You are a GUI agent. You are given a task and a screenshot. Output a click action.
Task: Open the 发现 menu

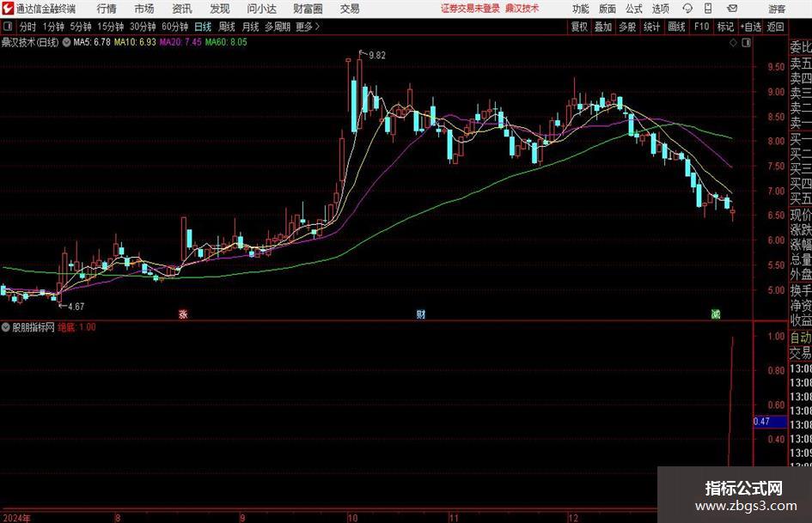tap(220, 9)
